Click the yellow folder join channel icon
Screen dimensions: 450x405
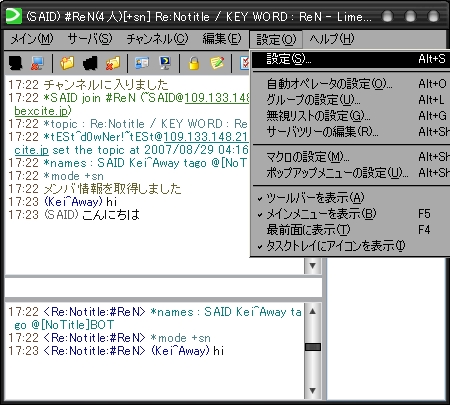coord(67,63)
